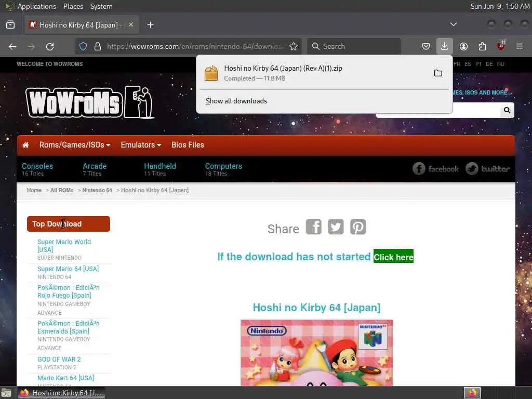Focus the Firefox Search box

(x=354, y=46)
